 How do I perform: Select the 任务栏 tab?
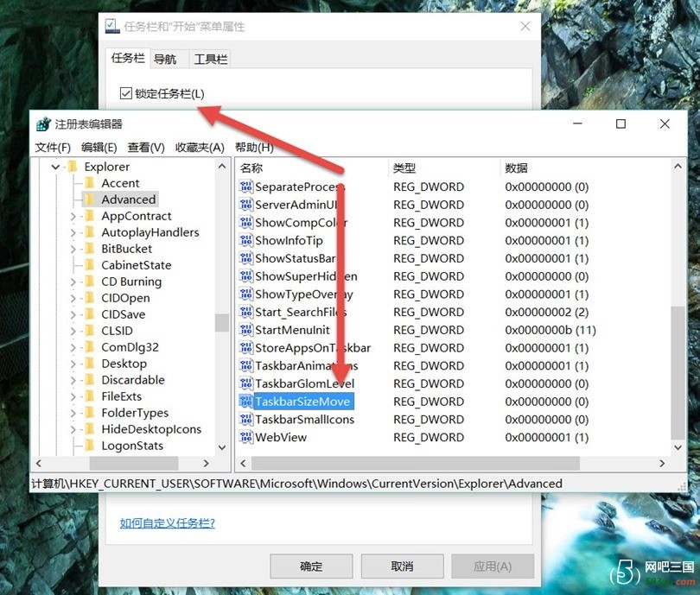pos(128,58)
